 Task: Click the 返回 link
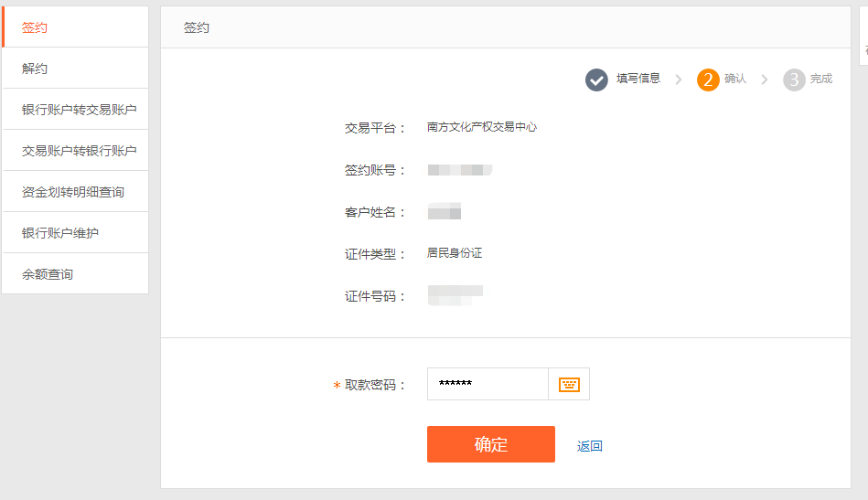click(590, 446)
